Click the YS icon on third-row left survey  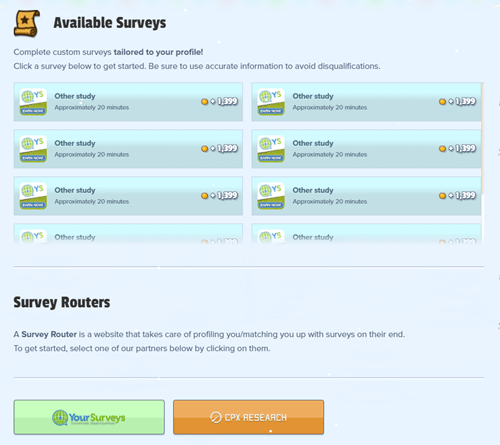(33, 196)
